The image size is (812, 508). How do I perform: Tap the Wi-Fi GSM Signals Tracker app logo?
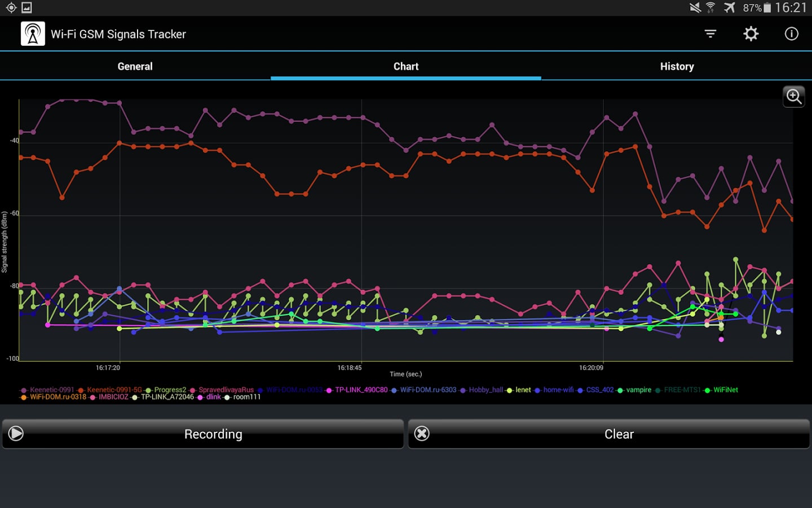pos(33,34)
